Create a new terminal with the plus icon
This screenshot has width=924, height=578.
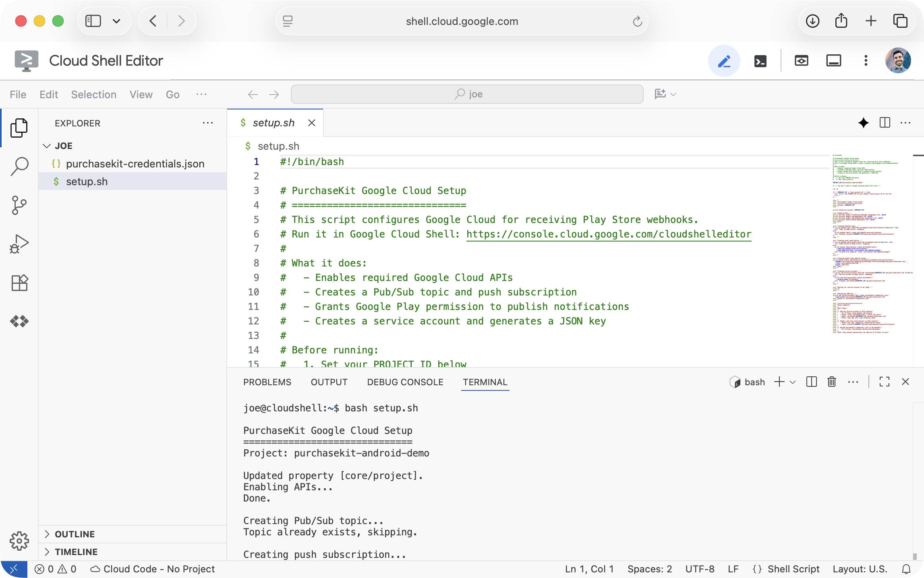click(778, 382)
